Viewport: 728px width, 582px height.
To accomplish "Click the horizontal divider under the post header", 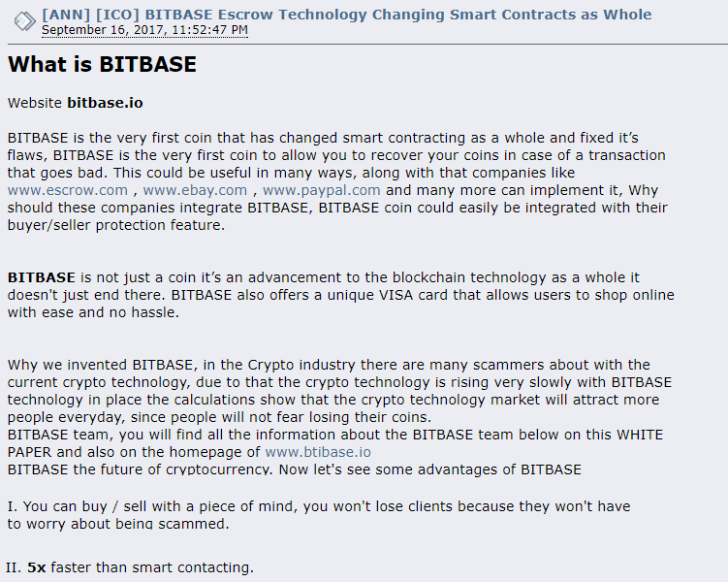I will [367, 45].
